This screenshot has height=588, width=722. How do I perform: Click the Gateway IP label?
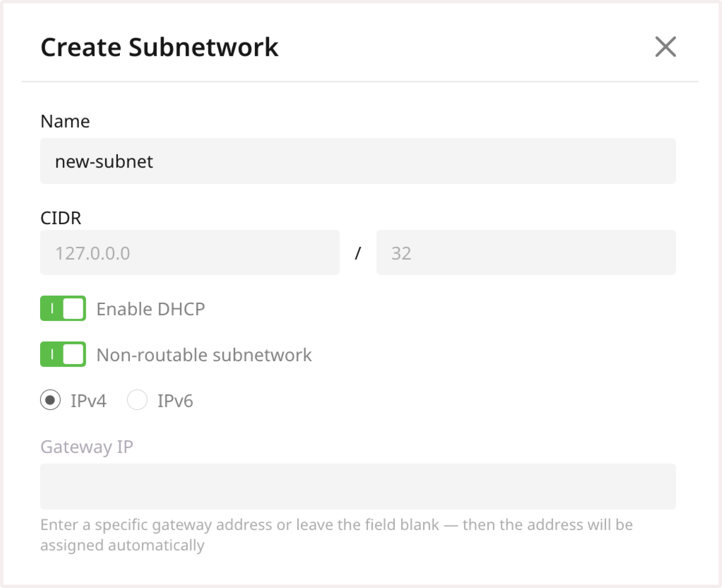point(86,446)
